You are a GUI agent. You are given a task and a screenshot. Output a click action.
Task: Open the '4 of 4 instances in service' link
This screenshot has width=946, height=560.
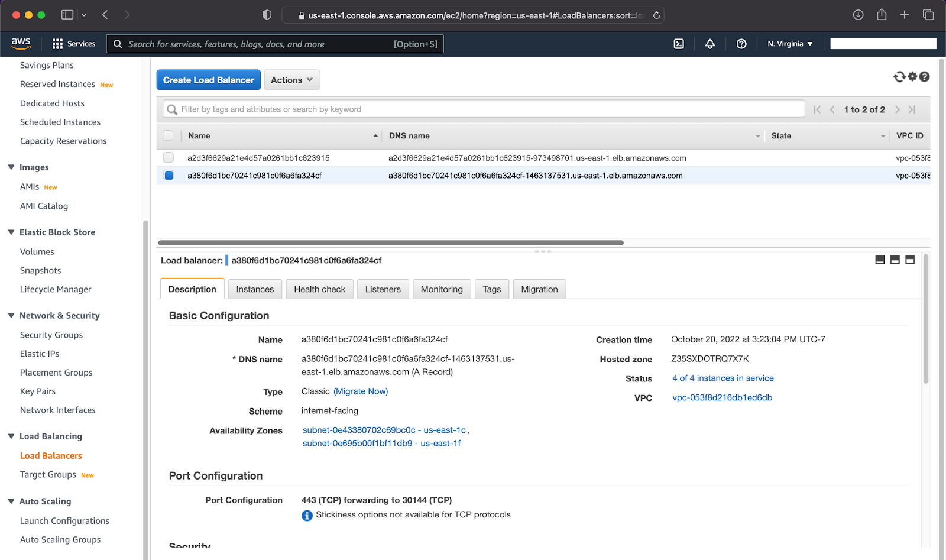723,378
